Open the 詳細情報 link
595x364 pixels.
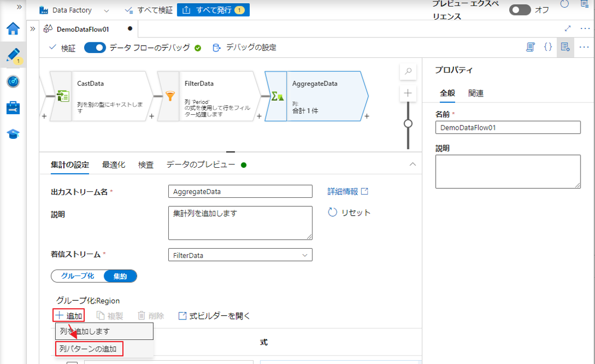[x=348, y=191]
